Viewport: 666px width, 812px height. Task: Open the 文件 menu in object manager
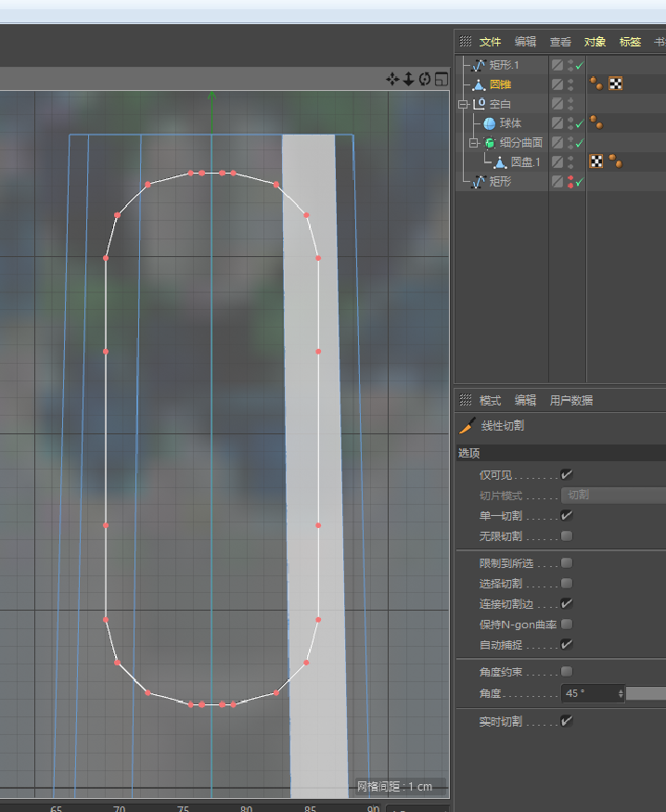coord(490,42)
